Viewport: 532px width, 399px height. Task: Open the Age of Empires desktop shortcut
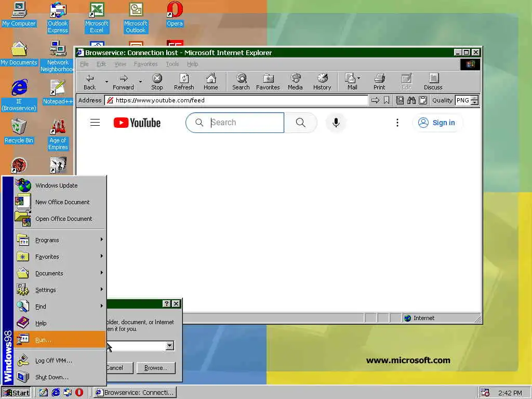[58, 135]
